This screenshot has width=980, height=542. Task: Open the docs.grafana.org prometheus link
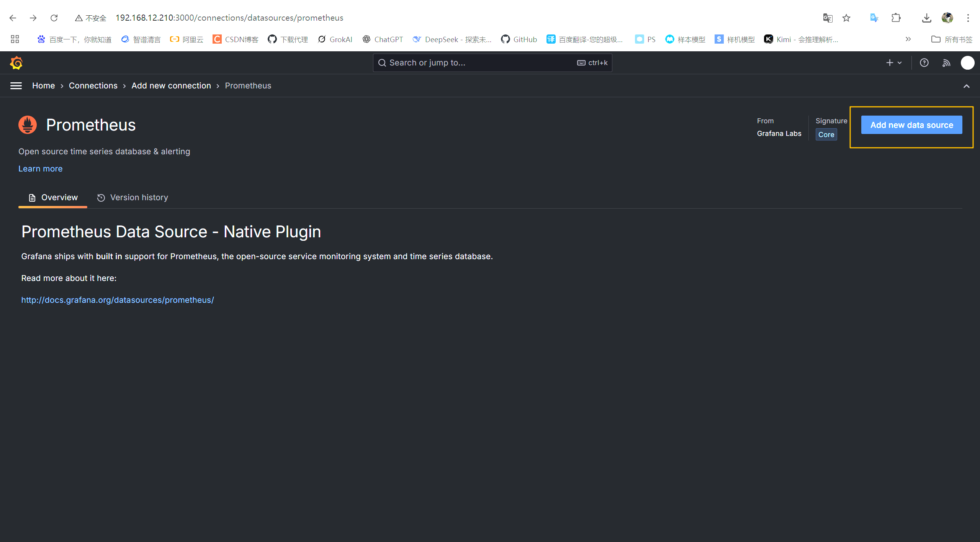[118, 300]
